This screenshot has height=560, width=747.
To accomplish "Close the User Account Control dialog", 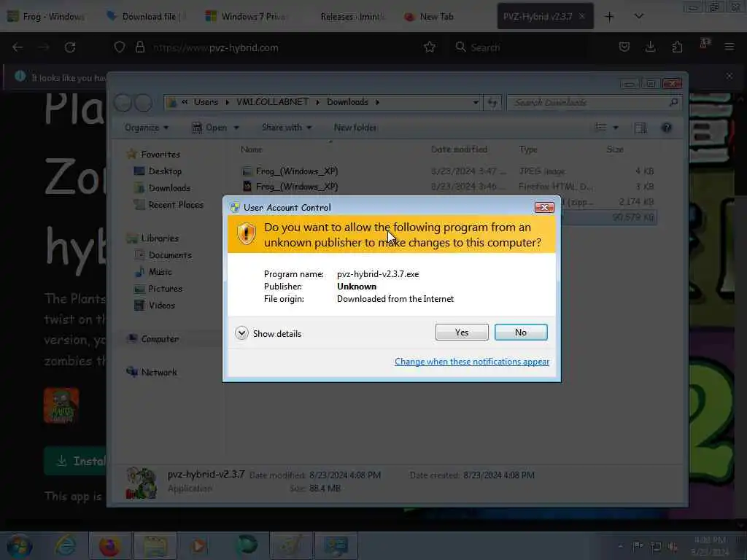I will pos(544,207).
